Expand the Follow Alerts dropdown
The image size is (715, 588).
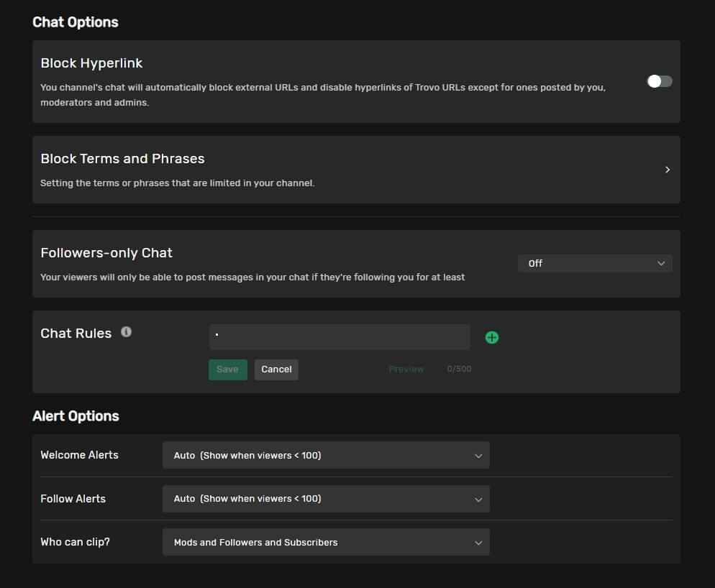[x=325, y=499]
